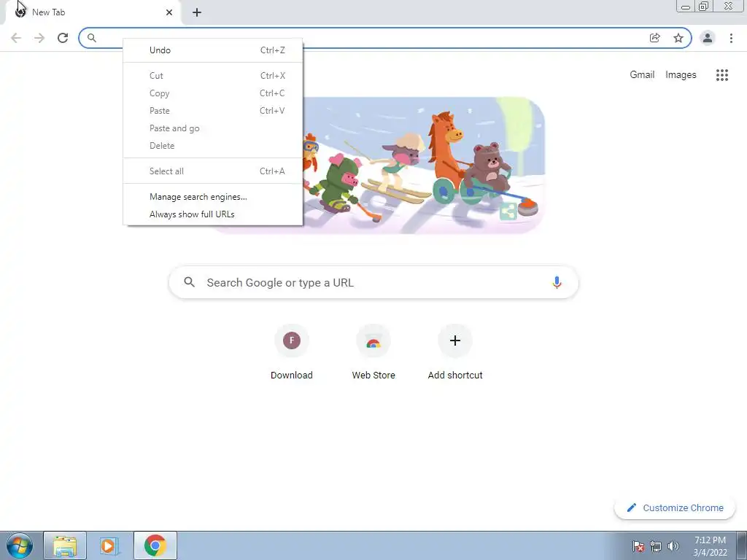This screenshot has width=747, height=560.
Task: Open the Images link
Action: pos(681,75)
